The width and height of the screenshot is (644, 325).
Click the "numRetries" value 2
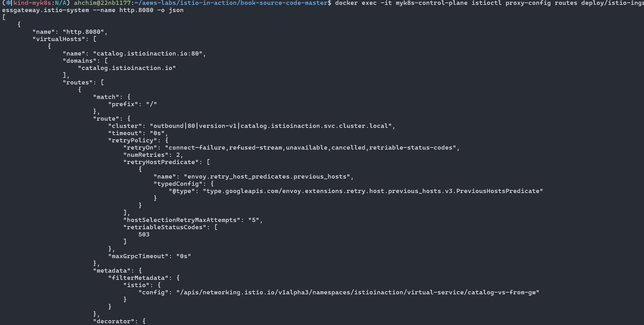(178, 155)
